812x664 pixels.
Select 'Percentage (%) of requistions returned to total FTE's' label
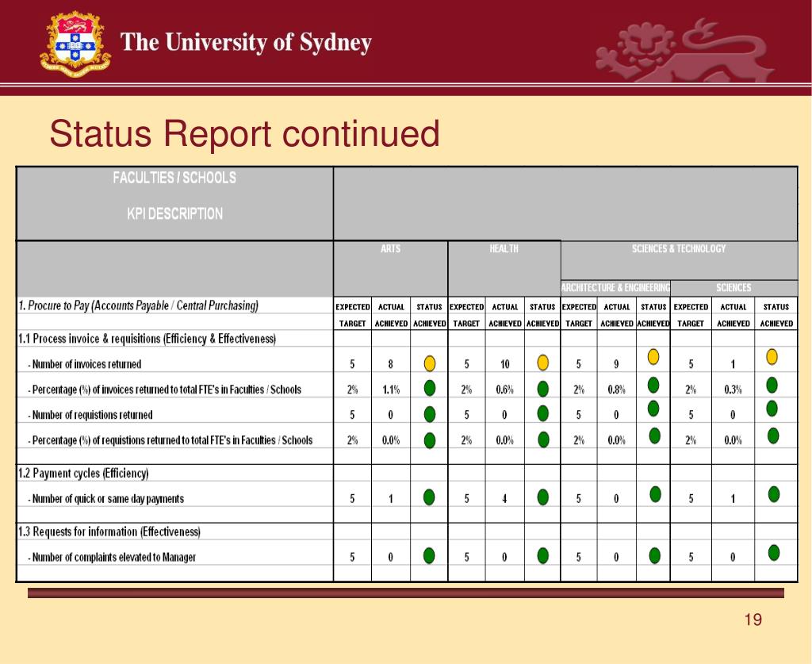tap(170, 440)
